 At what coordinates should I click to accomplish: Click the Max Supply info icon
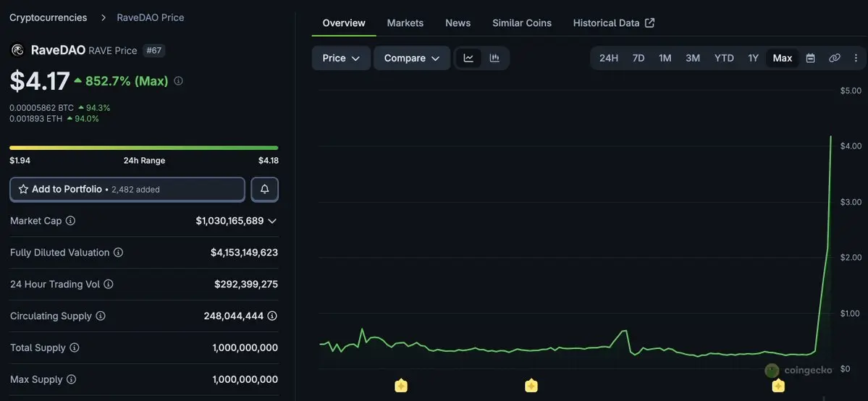point(72,379)
